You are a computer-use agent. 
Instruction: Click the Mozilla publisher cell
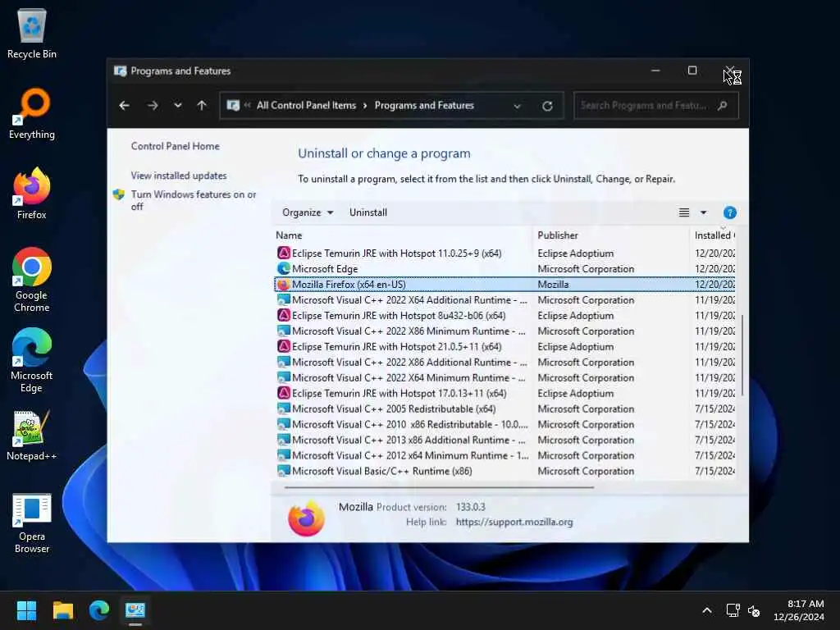click(553, 285)
